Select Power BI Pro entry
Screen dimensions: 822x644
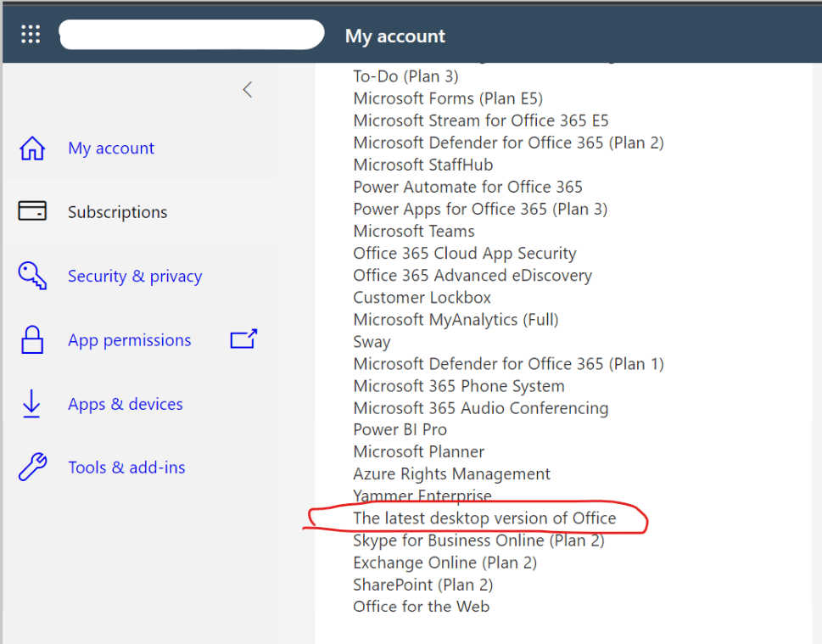click(400, 429)
